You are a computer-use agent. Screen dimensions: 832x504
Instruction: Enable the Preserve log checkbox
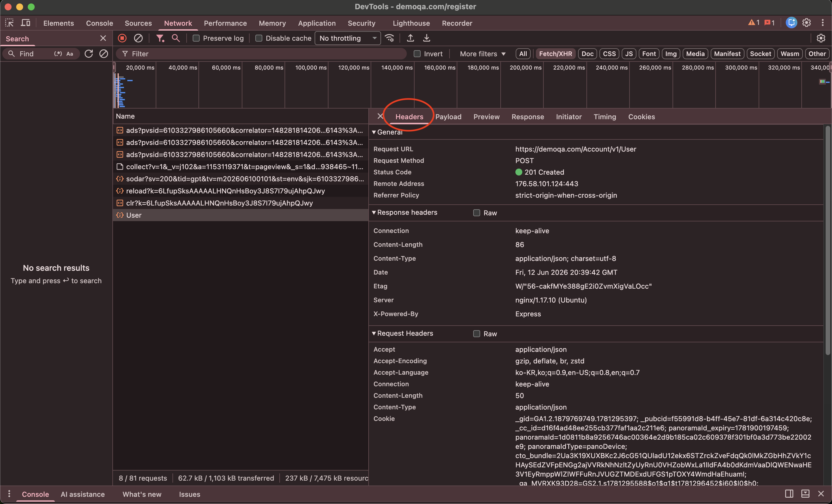click(x=196, y=38)
